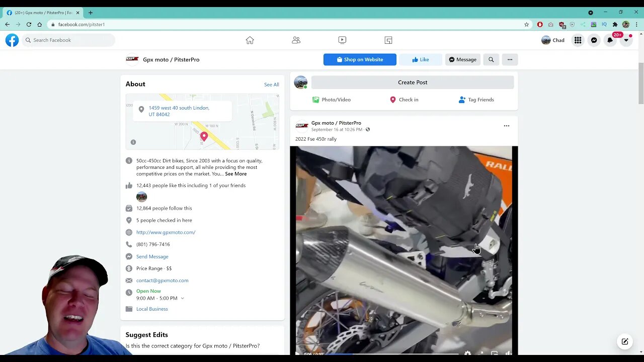The width and height of the screenshot is (644, 362).
Task: Open the page header more options menu
Action: [510, 59]
